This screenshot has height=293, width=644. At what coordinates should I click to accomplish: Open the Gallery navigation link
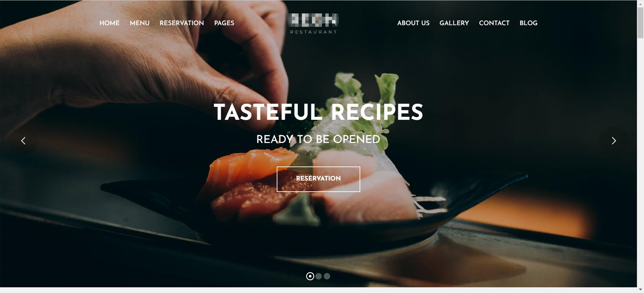[x=454, y=23]
